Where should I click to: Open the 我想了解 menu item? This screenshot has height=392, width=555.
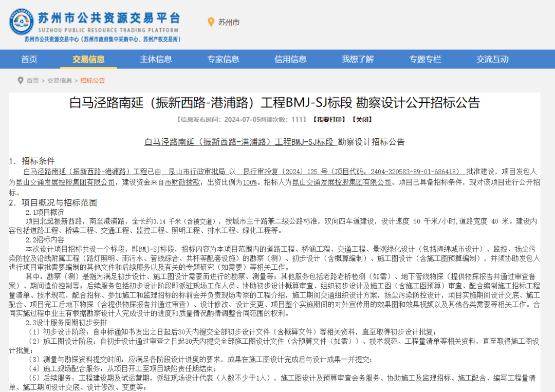pyautogui.click(x=358, y=59)
